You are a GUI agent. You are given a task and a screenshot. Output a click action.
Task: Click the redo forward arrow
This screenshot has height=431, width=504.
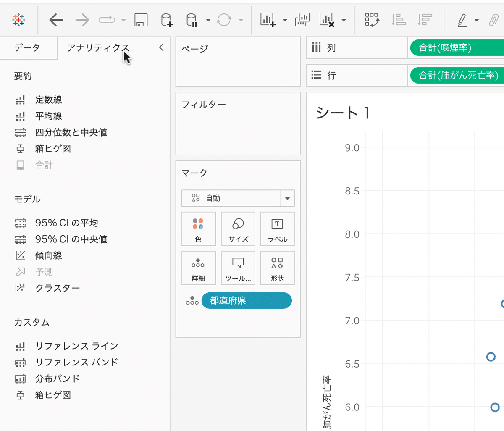coord(82,20)
